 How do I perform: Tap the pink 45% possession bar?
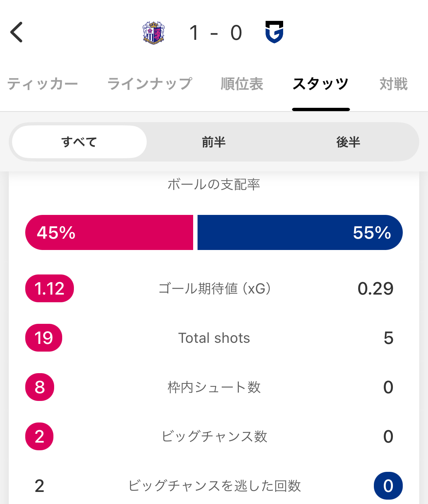(109, 232)
